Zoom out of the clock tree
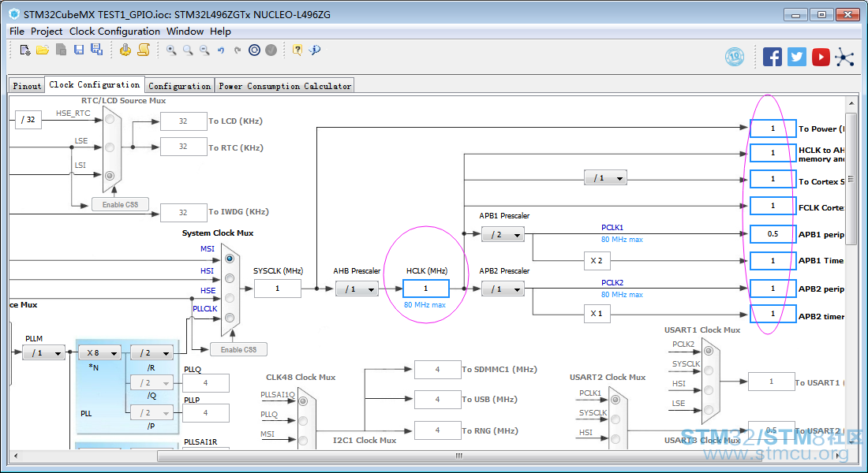This screenshot has height=473, width=868. point(204,50)
